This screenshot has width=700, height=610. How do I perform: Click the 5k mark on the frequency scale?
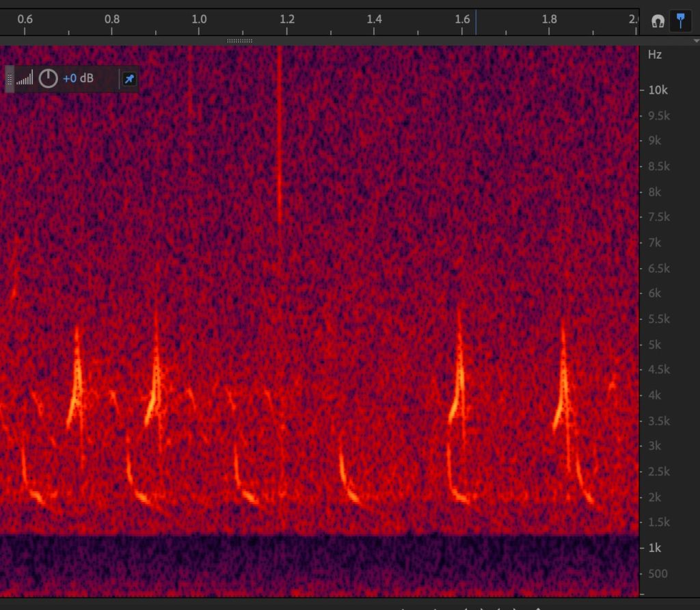(x=654, y=345)
